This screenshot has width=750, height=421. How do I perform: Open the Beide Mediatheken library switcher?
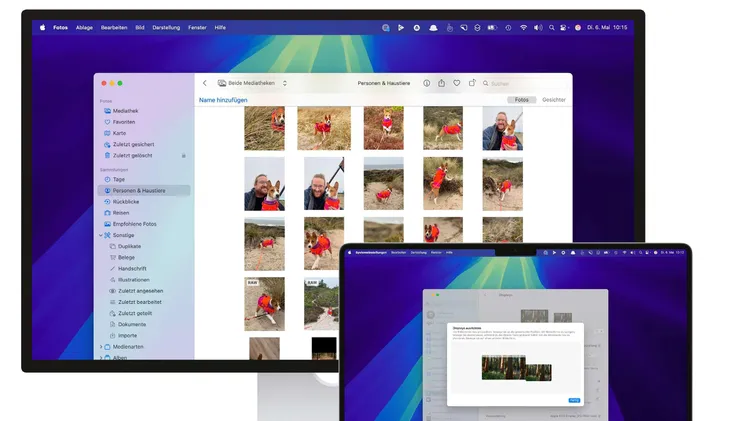coord(252,83)
